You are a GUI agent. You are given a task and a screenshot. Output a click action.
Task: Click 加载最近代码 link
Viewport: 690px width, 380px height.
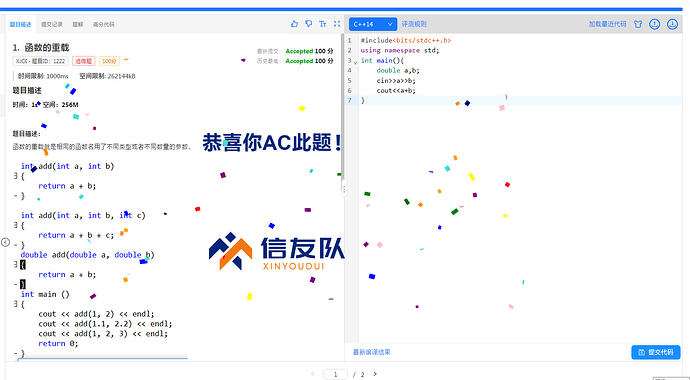pyautogui.click(x=607, y=24)
